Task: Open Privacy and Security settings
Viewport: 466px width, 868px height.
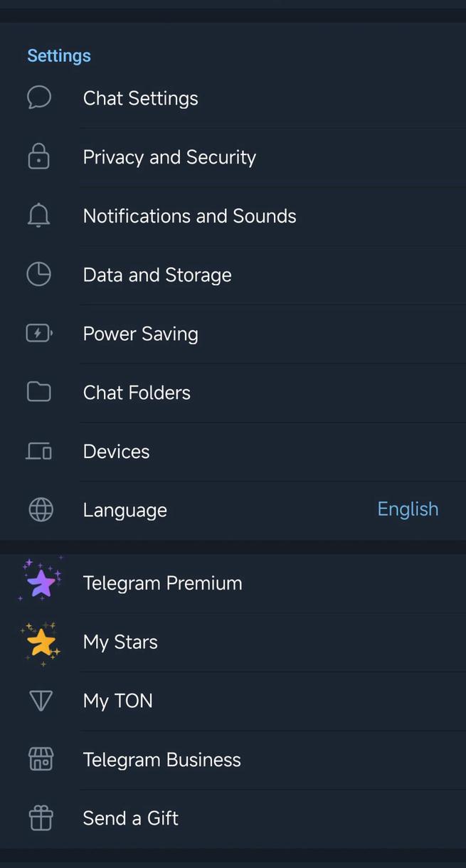Action: tap(169, 157)
